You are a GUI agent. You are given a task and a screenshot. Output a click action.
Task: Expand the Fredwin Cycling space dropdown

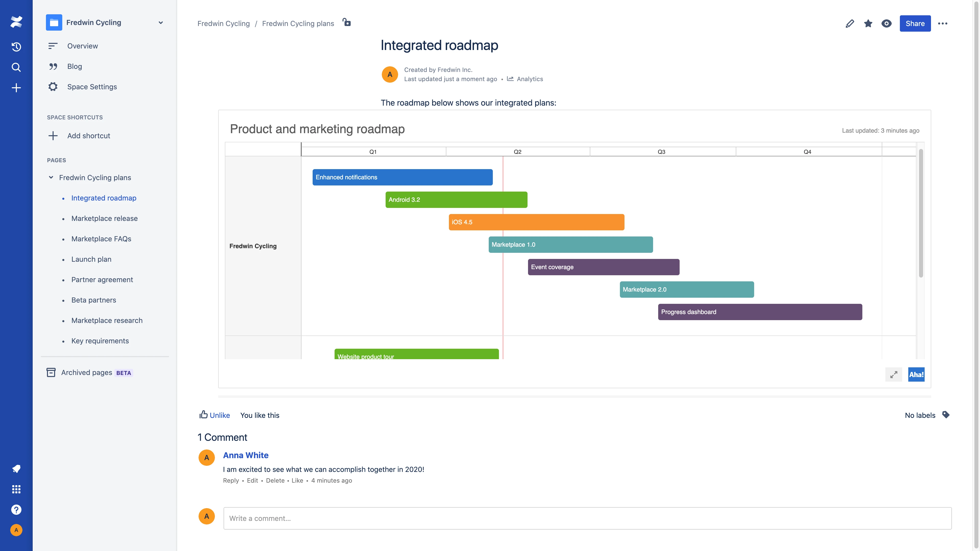tap(161, 23)
